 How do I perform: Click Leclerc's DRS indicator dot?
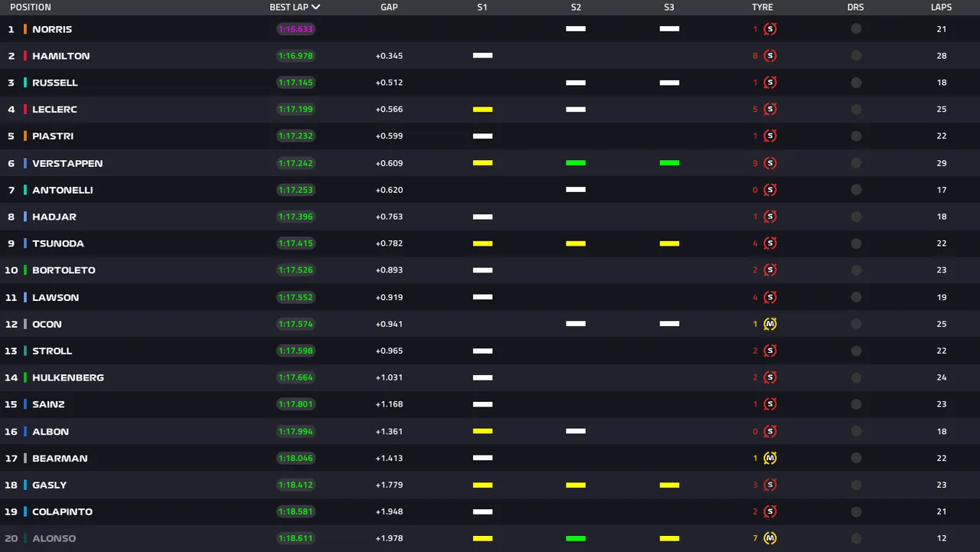coord(856,109)
